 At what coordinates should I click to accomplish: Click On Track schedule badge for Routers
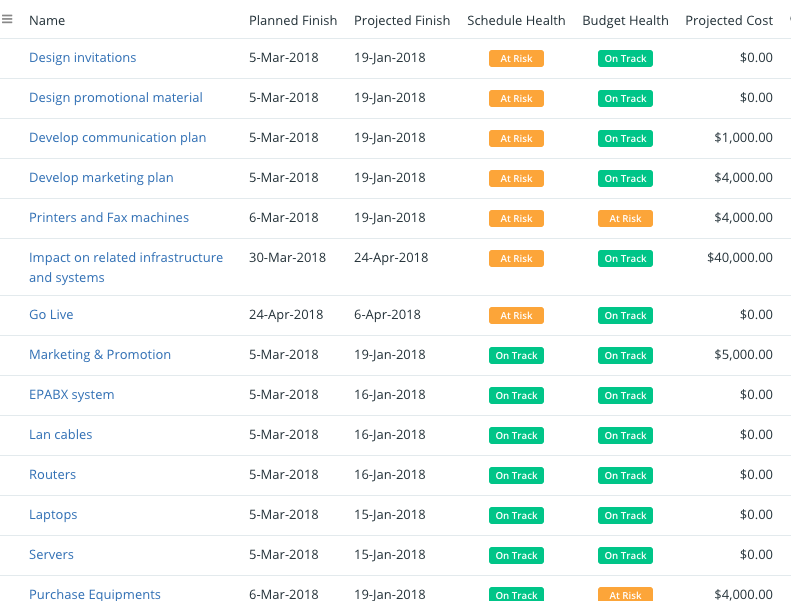tap(516, 475)
